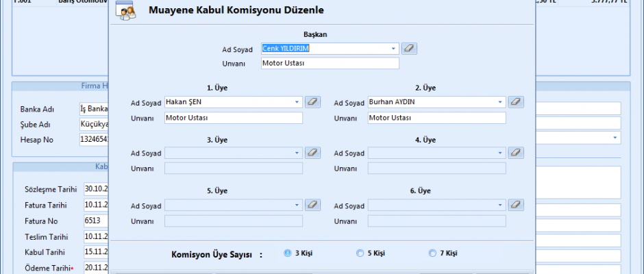Click eraser icon next to 6. Üye

(516, 204)
